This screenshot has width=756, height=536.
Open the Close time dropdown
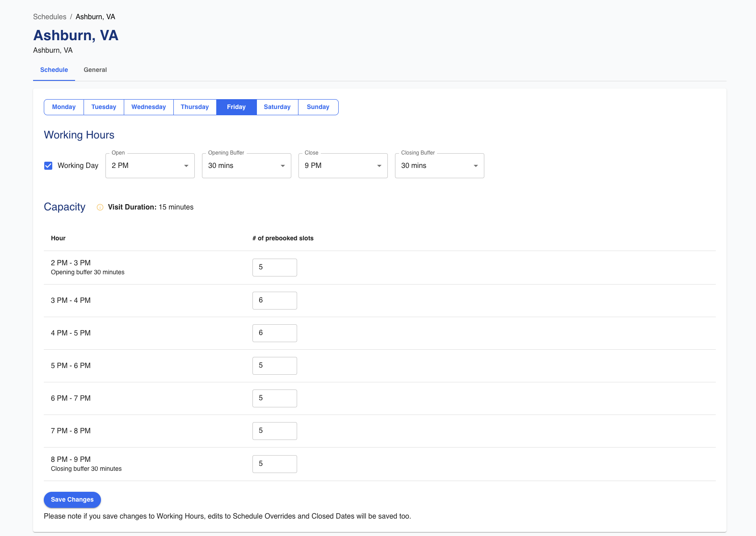pos(343,166)
